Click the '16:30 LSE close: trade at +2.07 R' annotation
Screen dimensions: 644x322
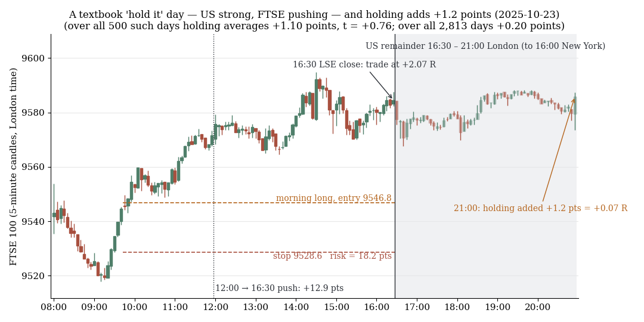click(364, 64)
